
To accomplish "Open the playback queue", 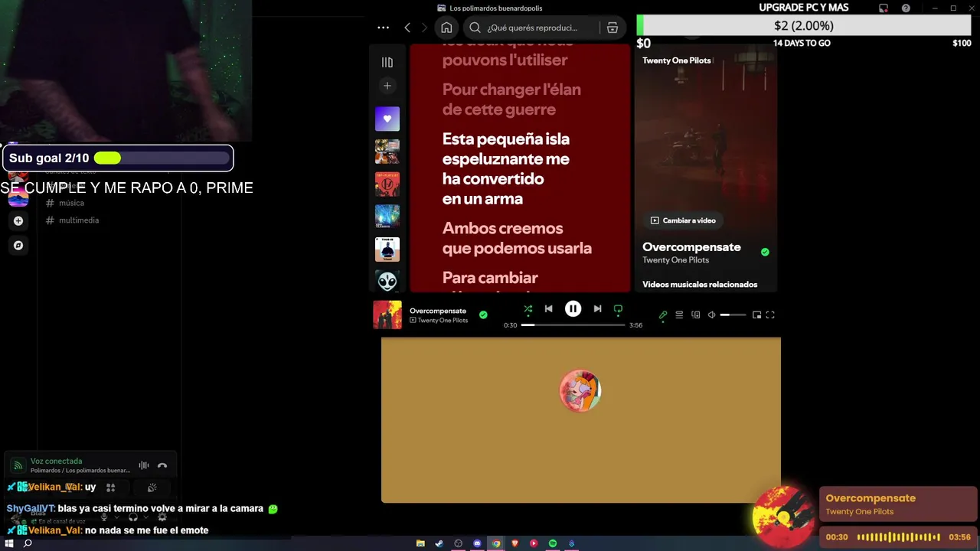I will point(679,315).
